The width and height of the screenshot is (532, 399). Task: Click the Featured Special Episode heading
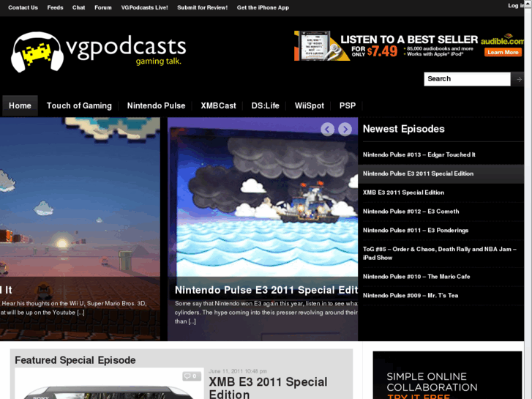click(75, 360)
